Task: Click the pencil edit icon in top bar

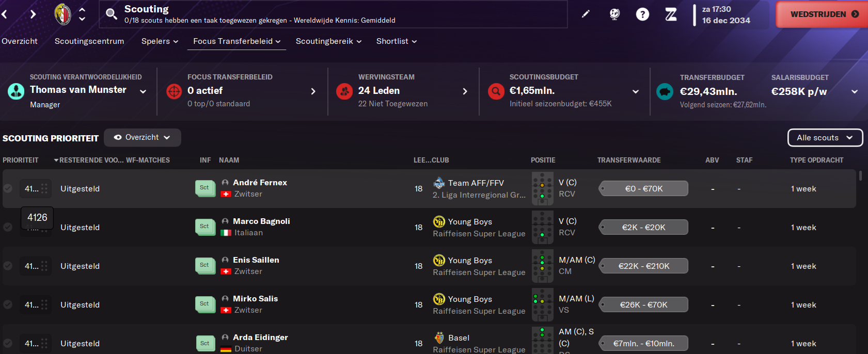Action: pyautogui.click(x=586, y=14)
